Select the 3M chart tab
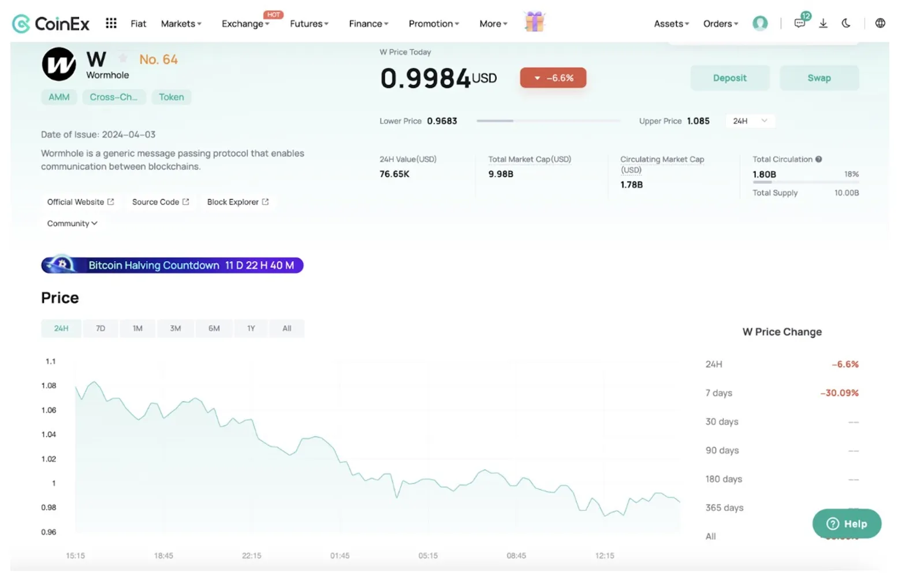 pyautogui.click(x=176, y=328)
